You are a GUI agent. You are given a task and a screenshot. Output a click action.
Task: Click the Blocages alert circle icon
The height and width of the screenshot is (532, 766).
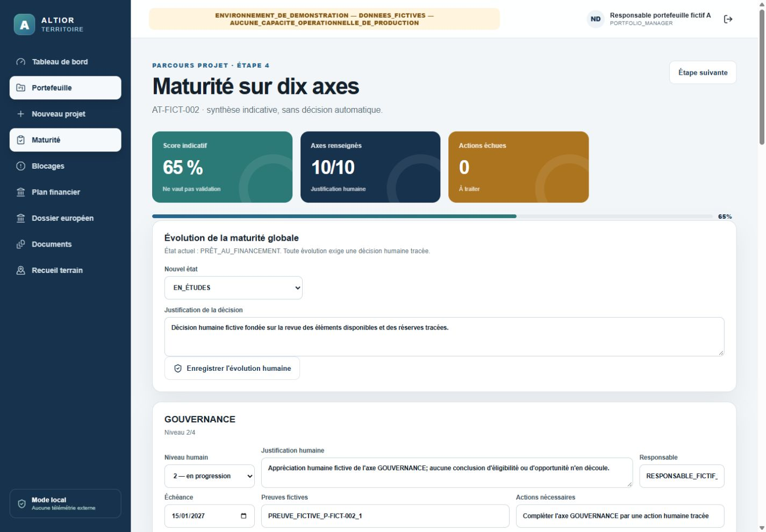coord(21,166)
